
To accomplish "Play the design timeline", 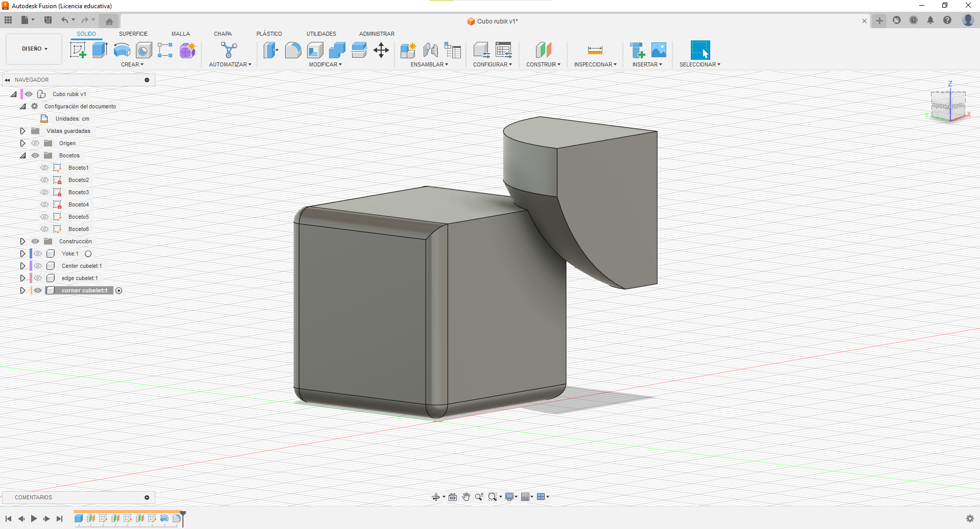I will (34, 518).
